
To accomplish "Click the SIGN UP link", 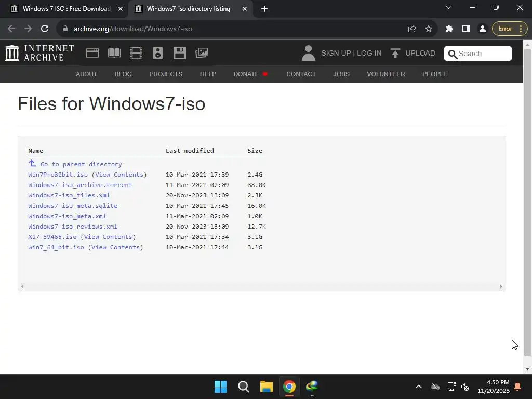I will coord(336,54).
